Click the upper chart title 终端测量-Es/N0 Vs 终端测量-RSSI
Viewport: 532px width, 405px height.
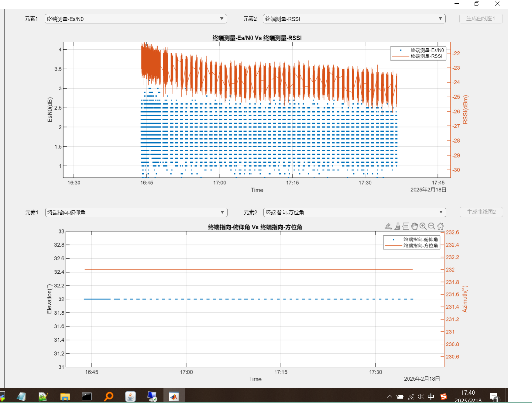(257, 38)
